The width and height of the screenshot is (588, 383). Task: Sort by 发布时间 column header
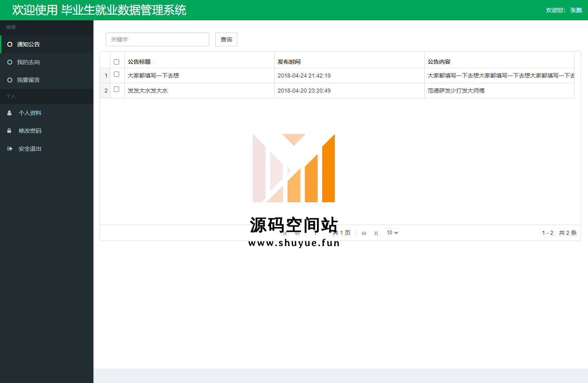[x=289, y=62]
